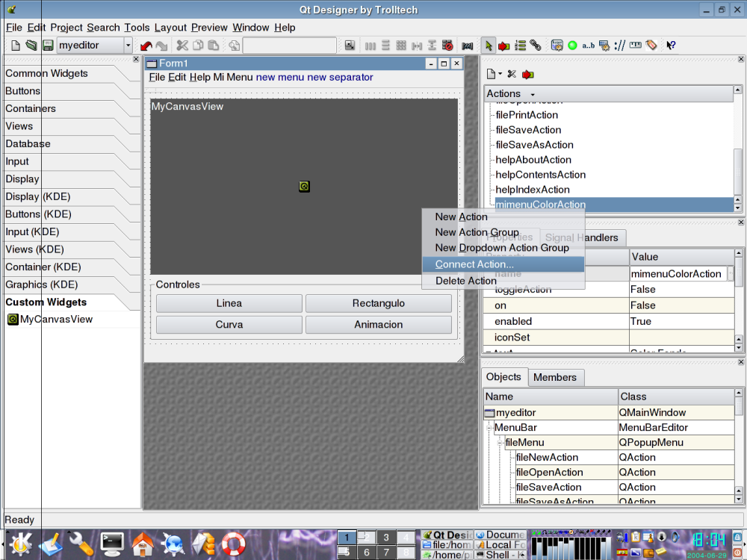This screenshot has width=747, height=560.
Task: Click the Linea button in Form1
Action: (x=229, y=303)
